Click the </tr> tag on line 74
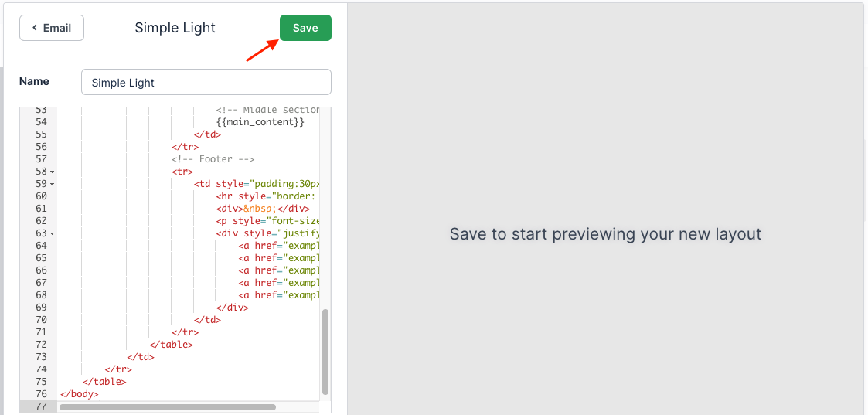Screen dimensions: 868x415 click(x=118, y=369)
